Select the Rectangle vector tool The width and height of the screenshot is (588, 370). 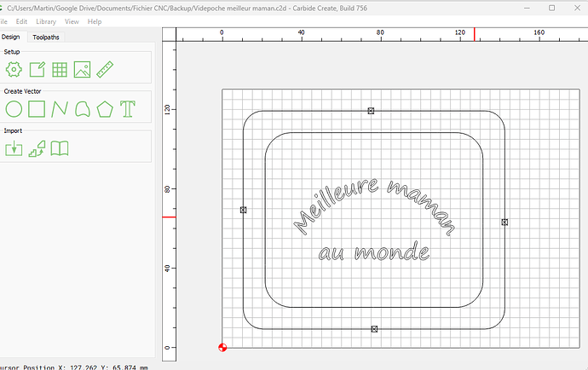(37, 109)
